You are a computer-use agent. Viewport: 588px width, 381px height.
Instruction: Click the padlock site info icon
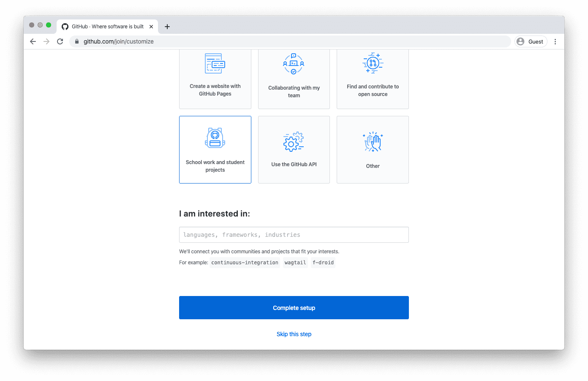click(77, 41)
